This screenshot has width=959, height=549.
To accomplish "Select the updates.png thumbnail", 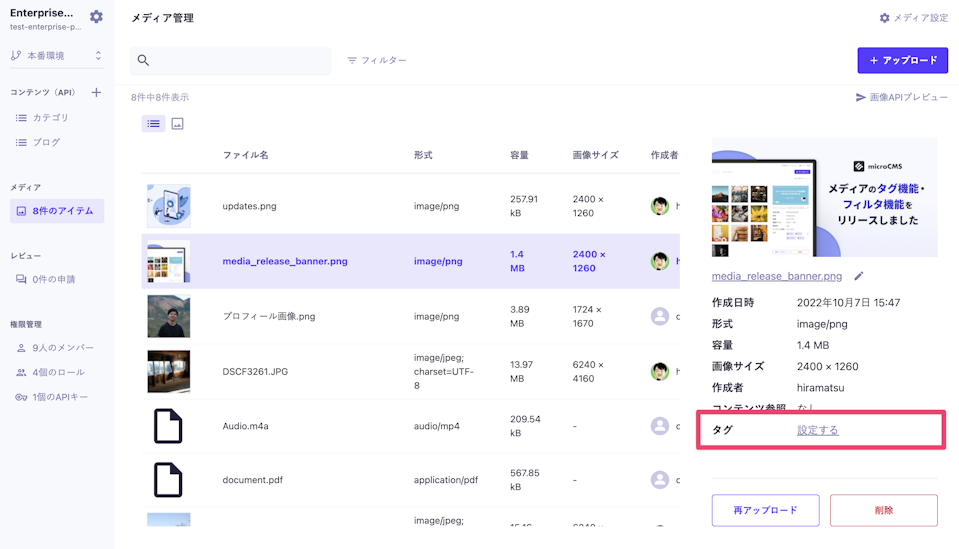I will point(168,206).
